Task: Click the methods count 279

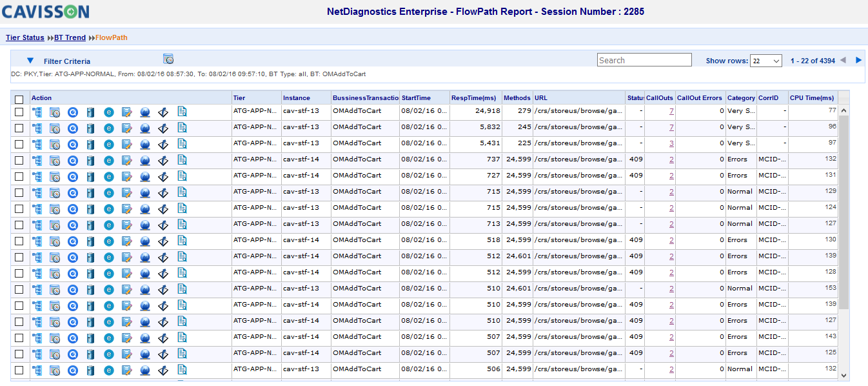Action: click(x=525, y=111)
